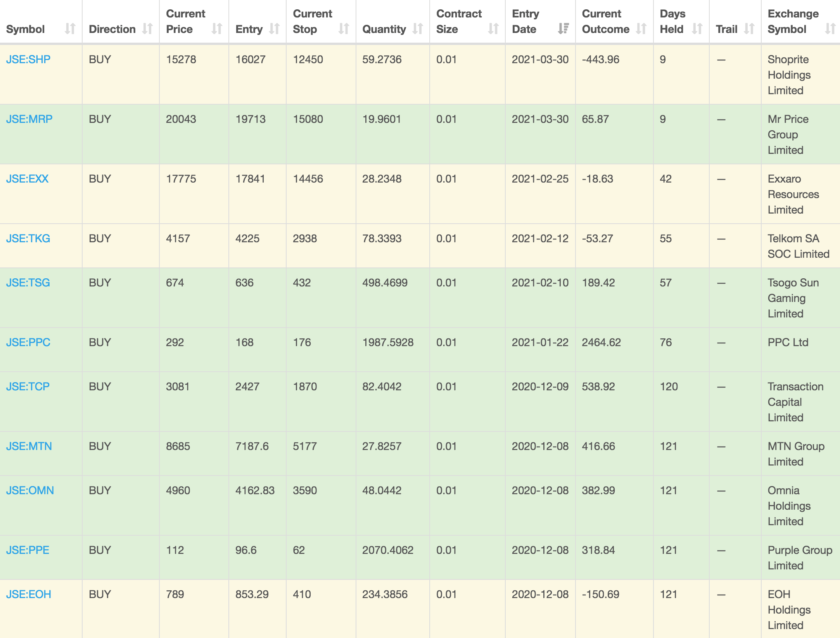
Task: Select current stop 14456 cell
Action: (x=321, y=194)
